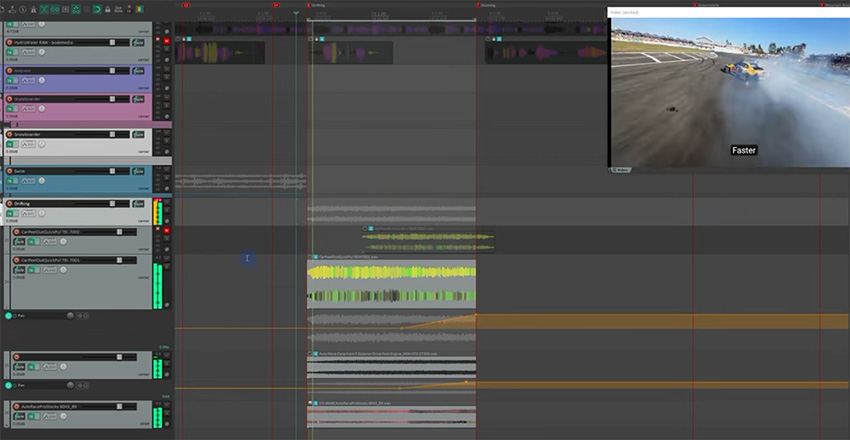Solo the HydroWater RAW track
The height and width of the screenshot is (440, 850).
[166, 49]
